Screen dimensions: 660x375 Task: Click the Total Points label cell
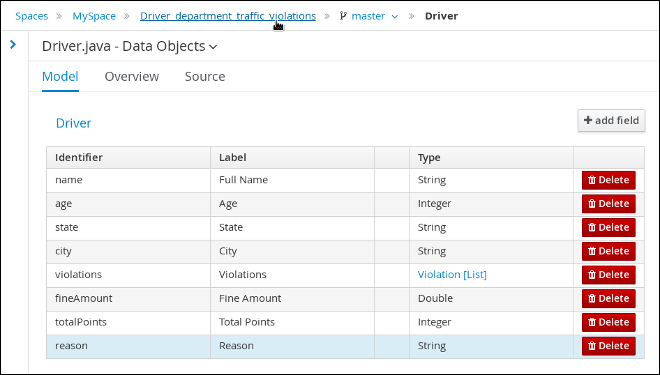(x=293, y=322)
